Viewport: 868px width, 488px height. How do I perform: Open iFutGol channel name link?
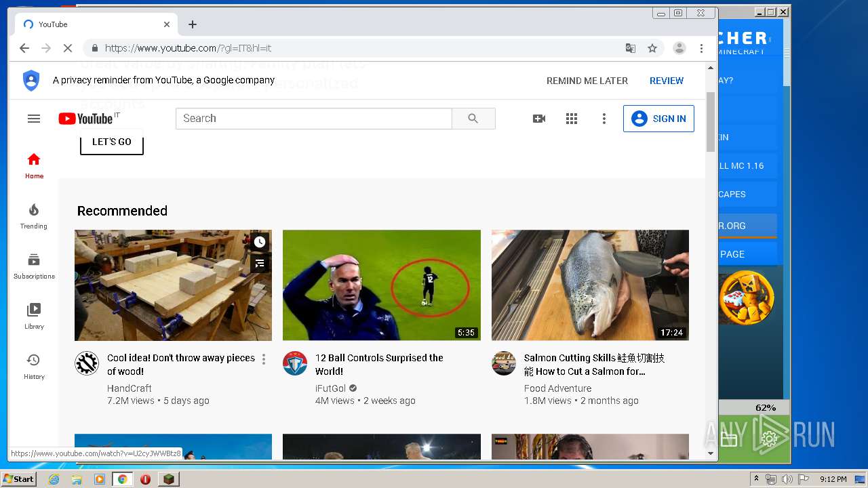[x=331, y=388]
